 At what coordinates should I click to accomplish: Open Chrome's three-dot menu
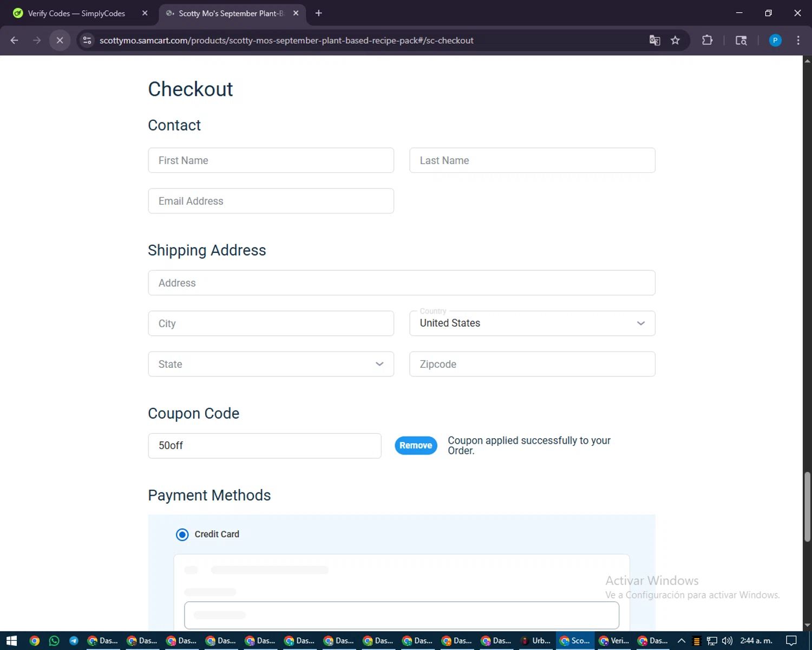pyautogui.click(x=798, y=40)
